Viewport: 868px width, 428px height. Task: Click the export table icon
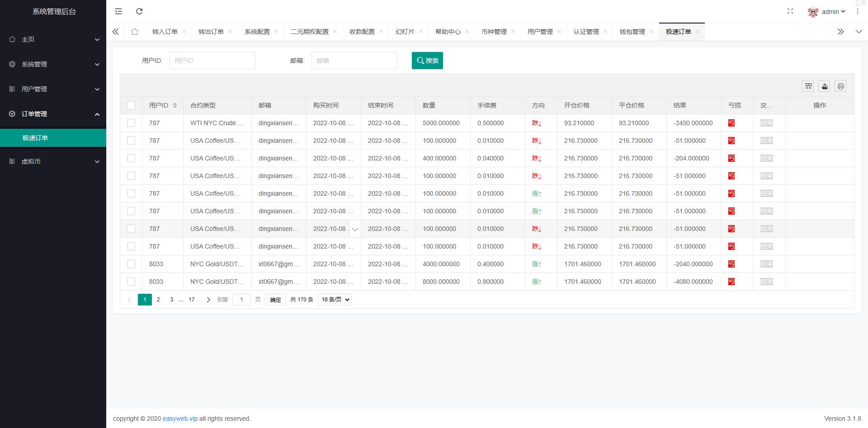tap(825, 86)
